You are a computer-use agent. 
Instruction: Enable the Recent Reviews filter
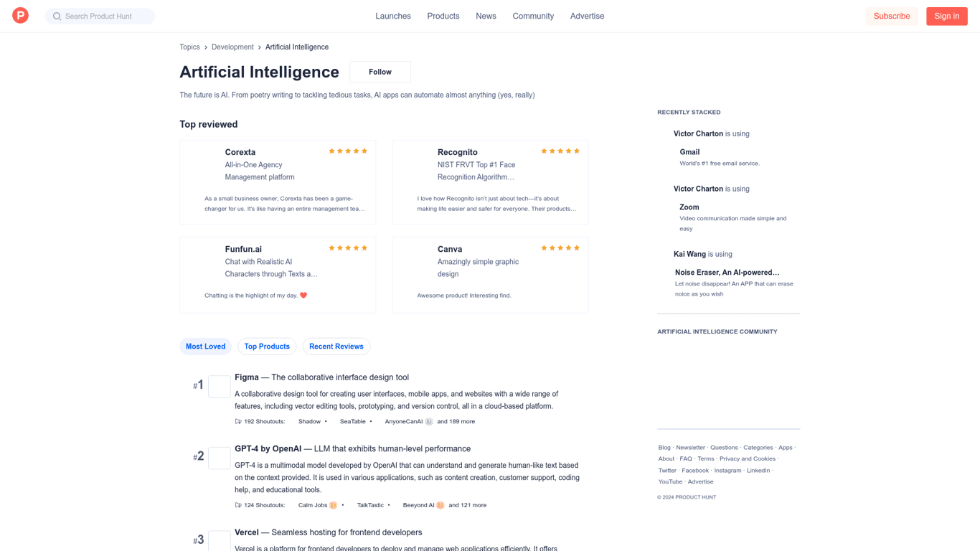(x=336, y=347)
